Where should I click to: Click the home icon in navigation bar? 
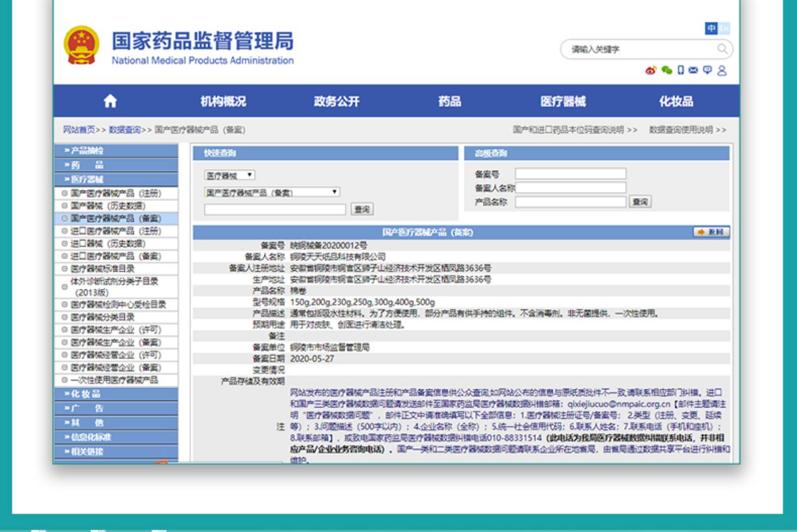tap(110, 101)
